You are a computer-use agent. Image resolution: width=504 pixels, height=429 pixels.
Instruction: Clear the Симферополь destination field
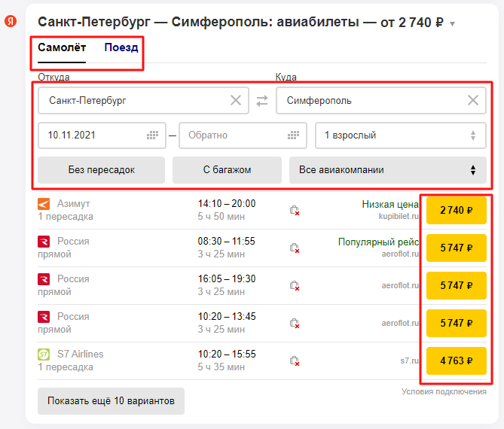click(473, 101)
